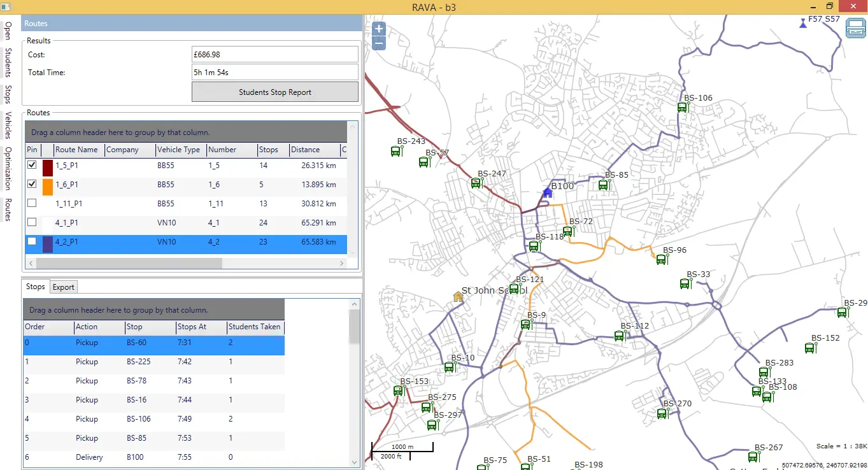Click the Total Time value field
868x470 pixels.
275,73
